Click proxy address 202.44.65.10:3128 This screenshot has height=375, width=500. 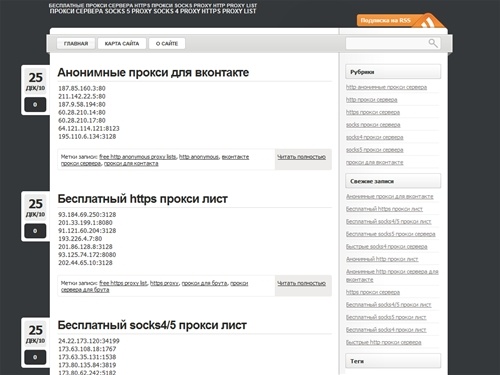click(85, 263)
